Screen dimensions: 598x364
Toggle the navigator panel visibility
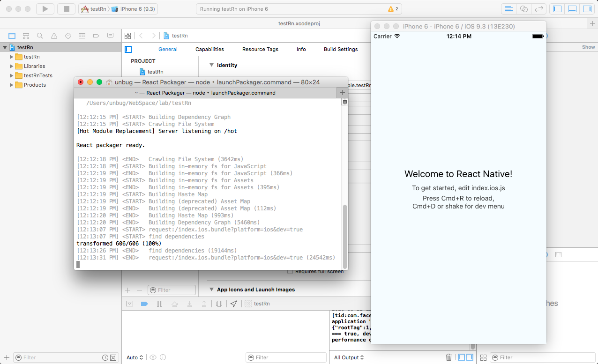557,9
